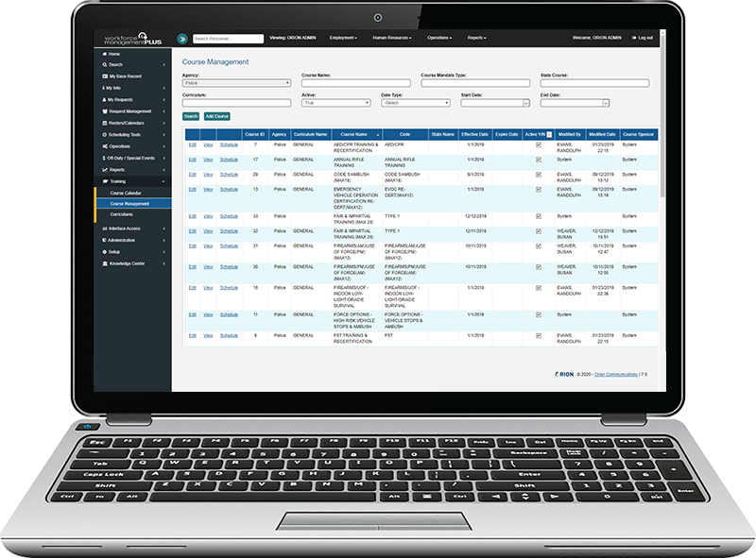Click the Administration shield icon
This screenshot has height=558, width=756.
click(x=104, y=240)
